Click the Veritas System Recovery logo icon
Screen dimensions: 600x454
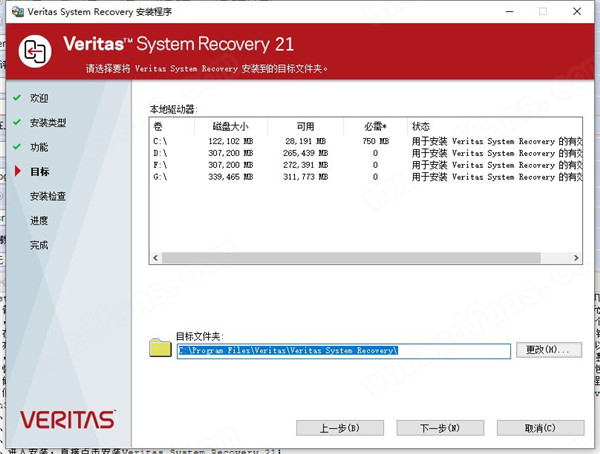pos(35,51)
